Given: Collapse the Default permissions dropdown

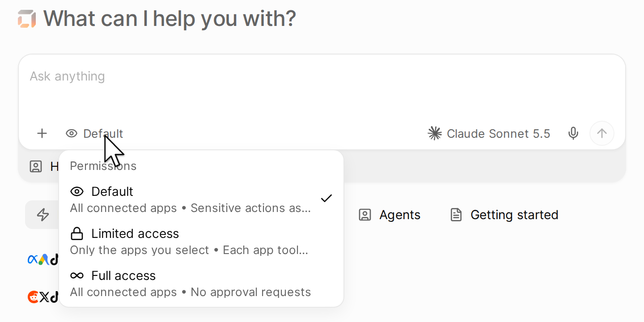Looking at the screenshot, I should [x=94, y=133].
